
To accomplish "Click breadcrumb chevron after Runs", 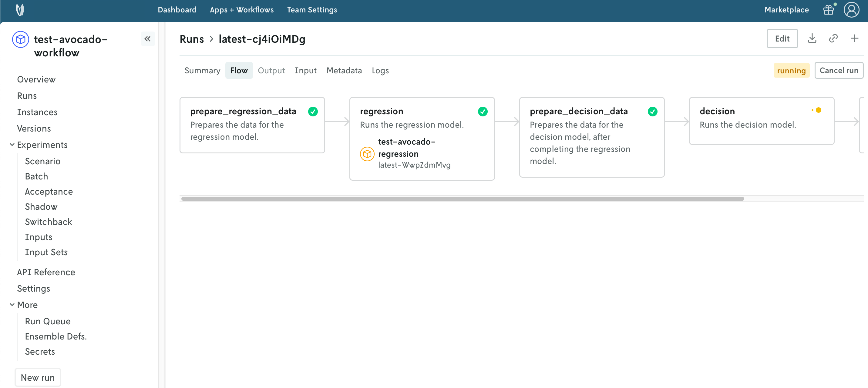I will 211,39.
